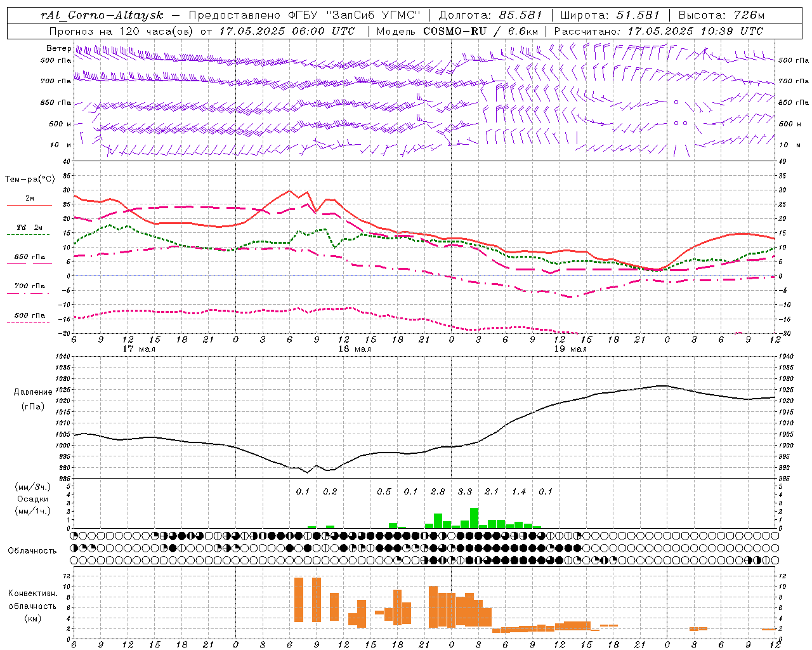Click the '2м' temperature legend entry
This screenshot has height=650, width=812.
click(30, 199)
